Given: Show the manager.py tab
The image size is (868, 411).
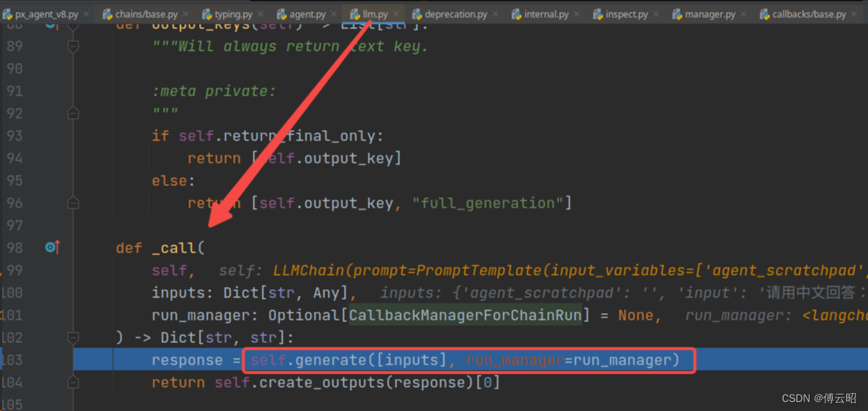Looking at the screenshot, I should point(709,14).
